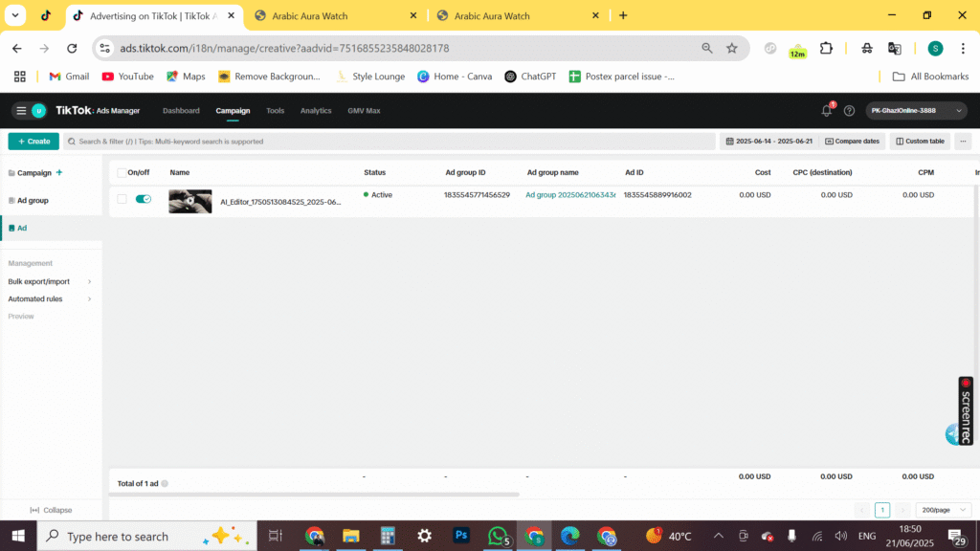Open the three-dot more options button
This screenshot has height=551, width=980.
coord(963,142)
